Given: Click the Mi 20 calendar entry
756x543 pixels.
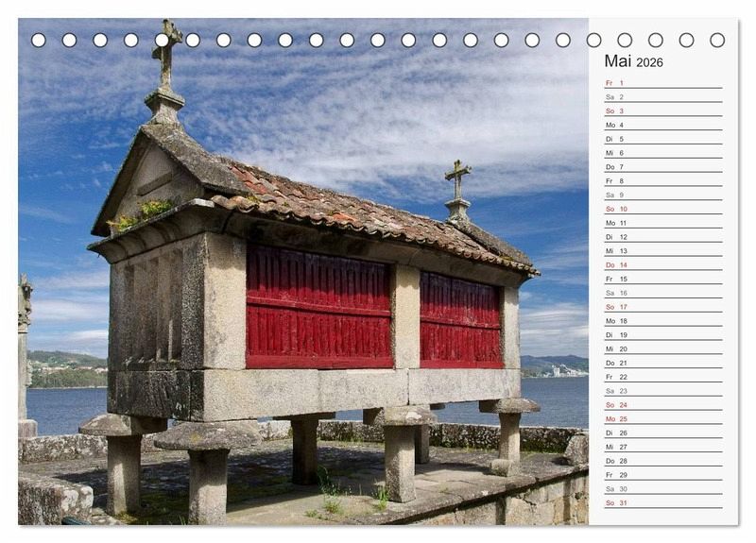Looking at the screenshot, I should 662,348.
